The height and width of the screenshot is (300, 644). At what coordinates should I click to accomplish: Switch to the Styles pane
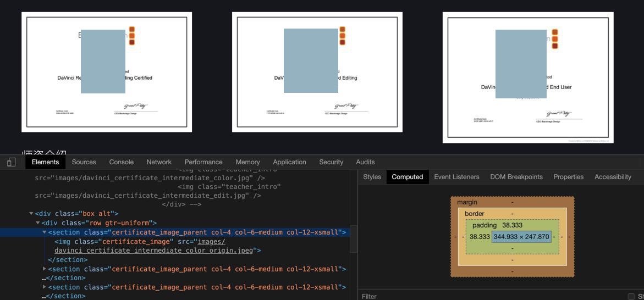pos(372,177)
